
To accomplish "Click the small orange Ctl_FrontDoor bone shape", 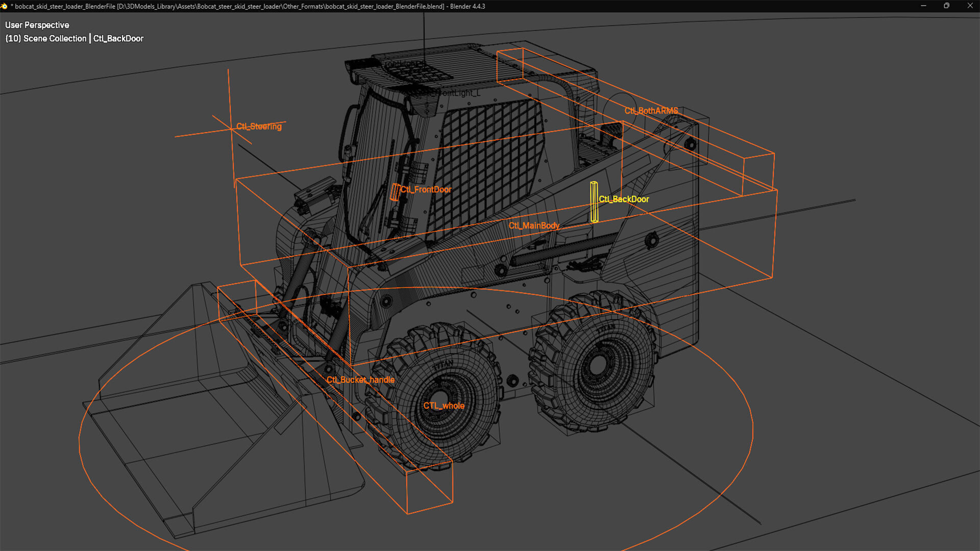I will click(x=395, y=192).
